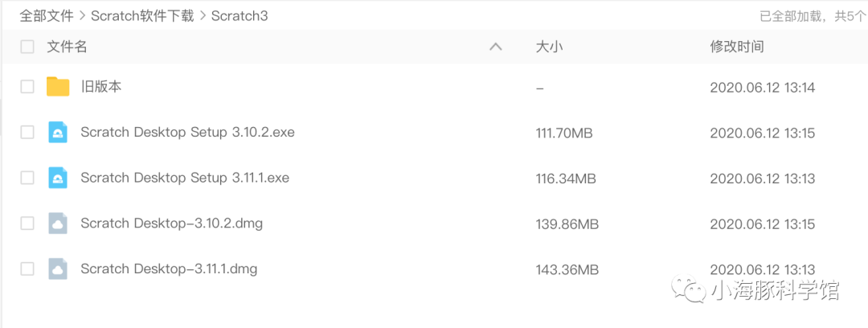Toggle the select-all checkbox beside 文件名
The image size is (868, 328).
(27, 47)
